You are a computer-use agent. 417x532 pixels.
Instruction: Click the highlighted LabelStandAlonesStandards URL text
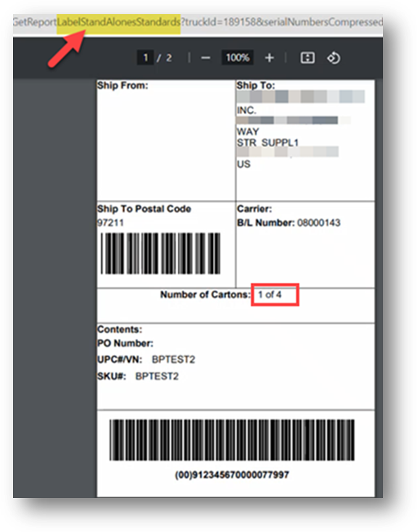click(x=118, y=22)
